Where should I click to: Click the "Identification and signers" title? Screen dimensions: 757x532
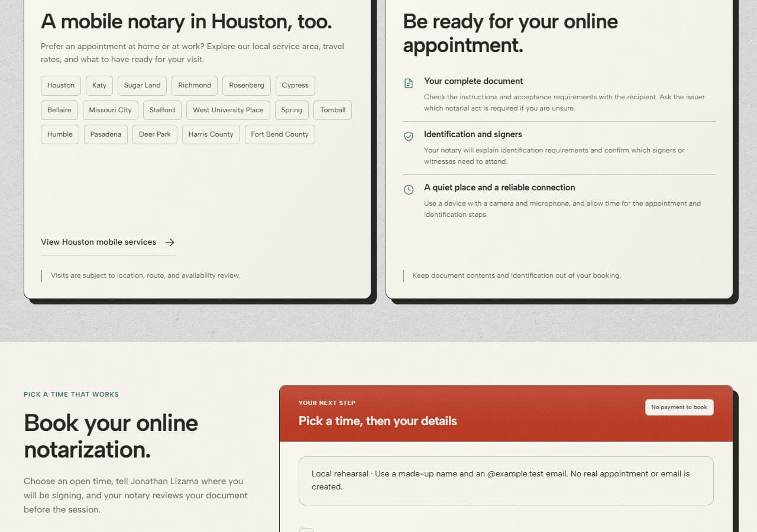point(473,134)
